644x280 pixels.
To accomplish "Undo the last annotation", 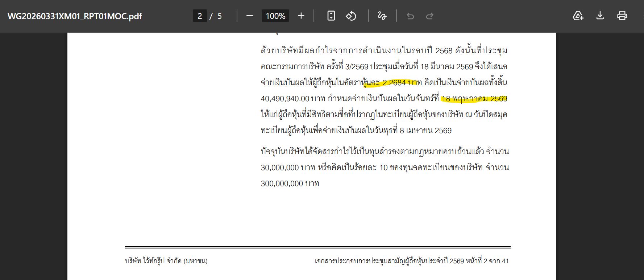I will 410,16.
